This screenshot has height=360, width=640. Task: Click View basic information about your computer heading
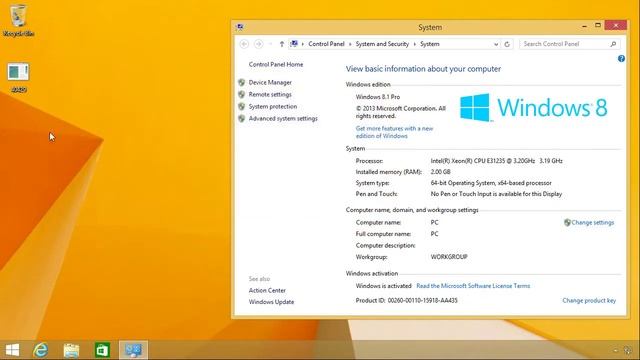coord(423,69)
